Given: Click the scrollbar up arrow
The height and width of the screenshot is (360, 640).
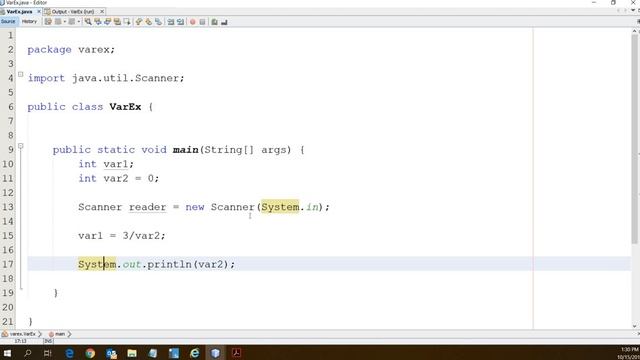Looking at the screenshot, I should coord(635,31).
